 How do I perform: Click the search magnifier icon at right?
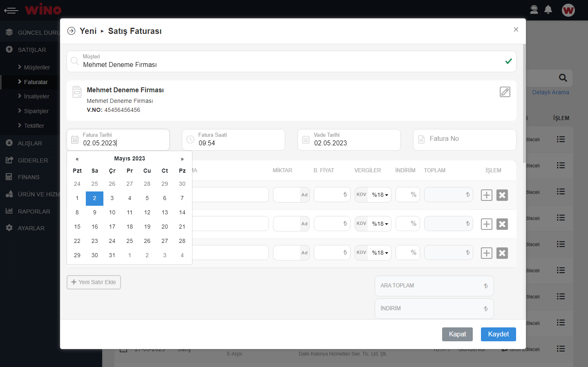[x=563, y=78]
